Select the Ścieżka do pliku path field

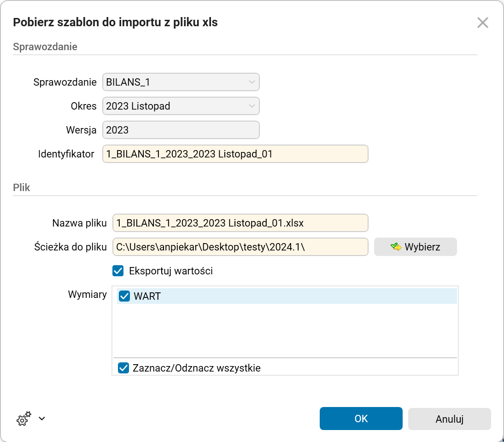240,247
